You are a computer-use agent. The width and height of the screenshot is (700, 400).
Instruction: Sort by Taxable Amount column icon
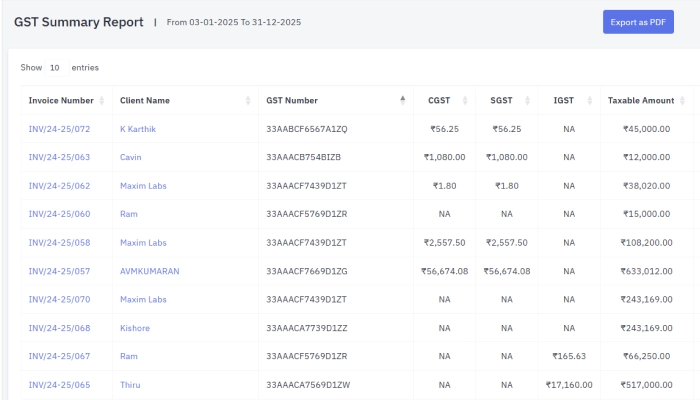[683, 100]
